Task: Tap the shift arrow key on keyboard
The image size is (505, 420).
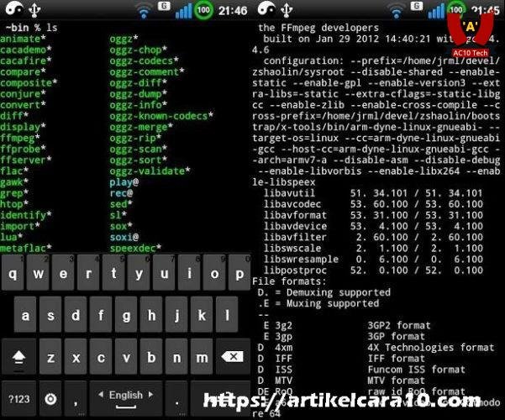Action: (18, 357)
